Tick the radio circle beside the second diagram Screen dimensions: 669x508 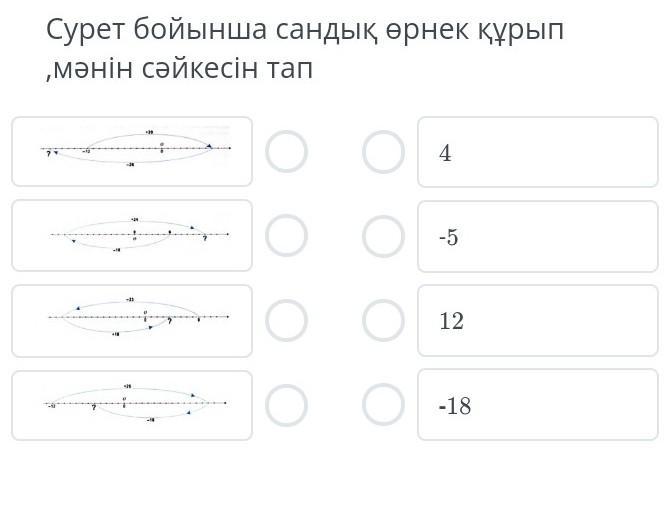pos(286,235)
